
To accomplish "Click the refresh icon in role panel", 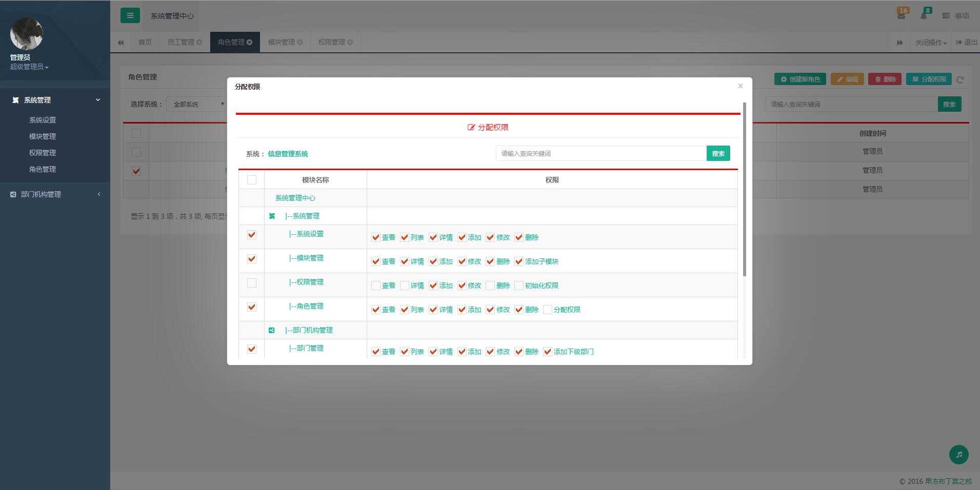I will pyautogui.click(x=960, y=79).
